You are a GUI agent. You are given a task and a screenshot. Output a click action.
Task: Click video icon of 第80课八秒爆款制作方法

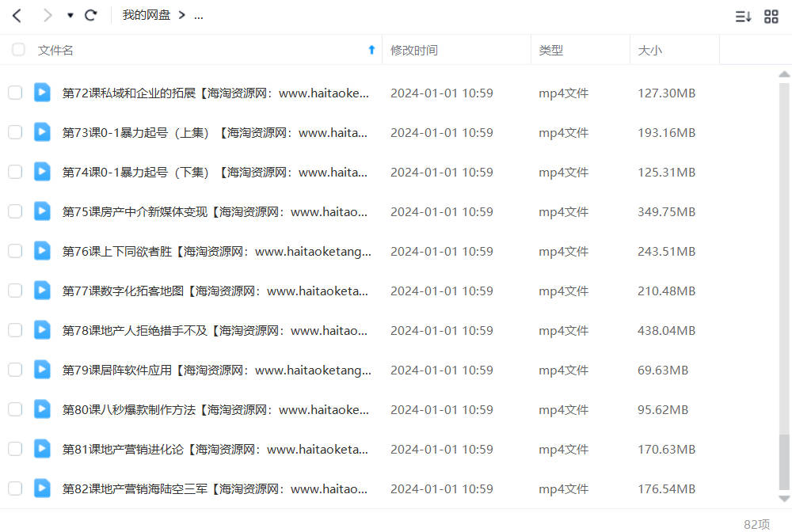(x=42, y=408)
